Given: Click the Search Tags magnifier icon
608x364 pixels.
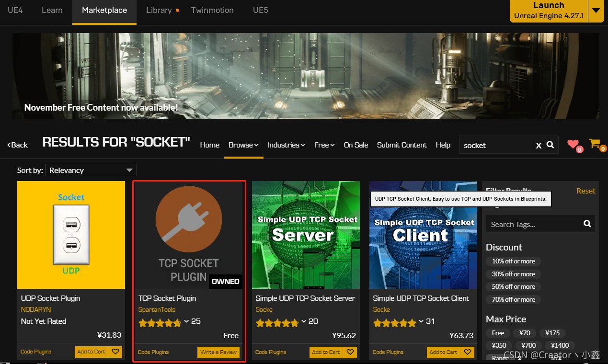Looking at the screenshot, I should (x=587, y=224).
